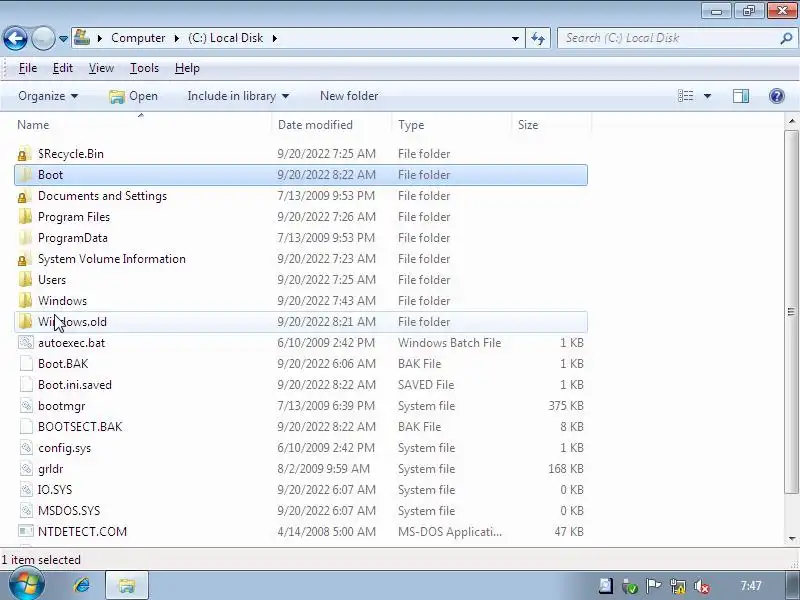Select the config.sys file icon
This screenshot has height=600, width=800.
26,447
